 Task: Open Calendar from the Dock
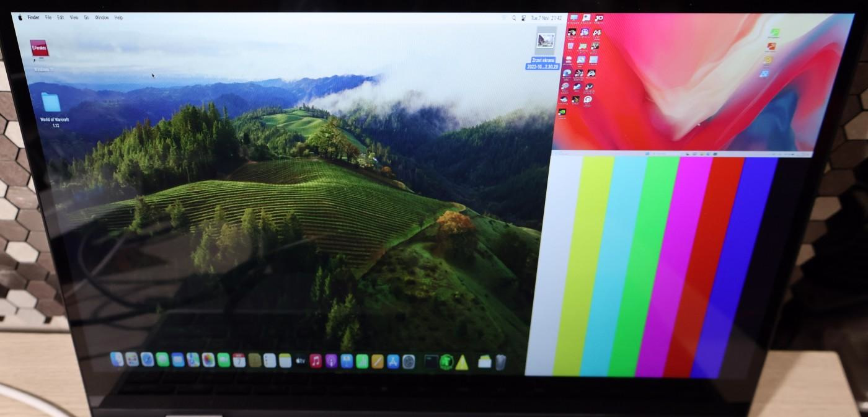(239, 361)
